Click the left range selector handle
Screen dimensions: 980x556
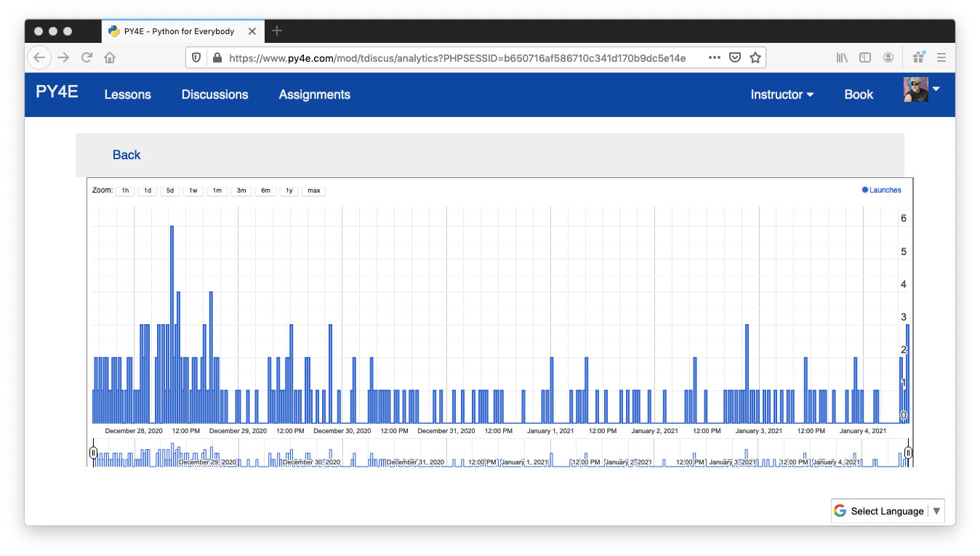click(93, 453)
